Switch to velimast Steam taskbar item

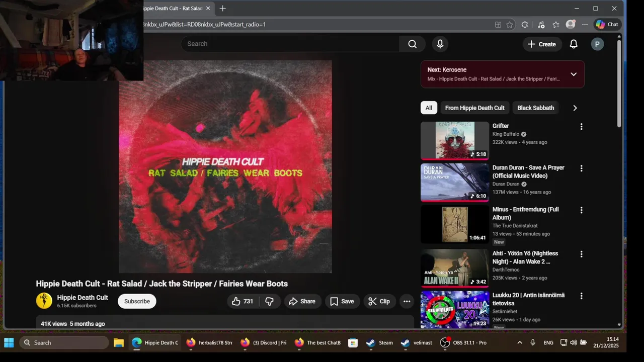(417, 343)
